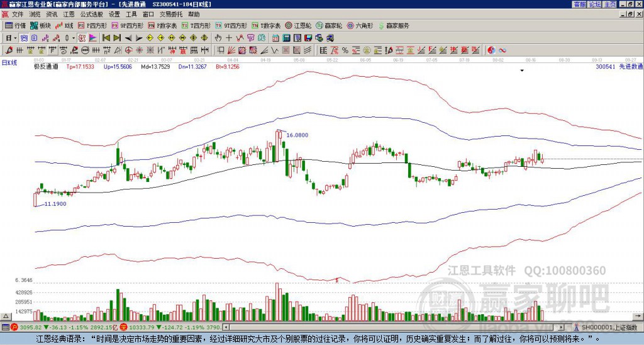This screenshot has width=644, height=345.
Task: Open the T四方形 time square tool
Action: click(x=196, y=25)
